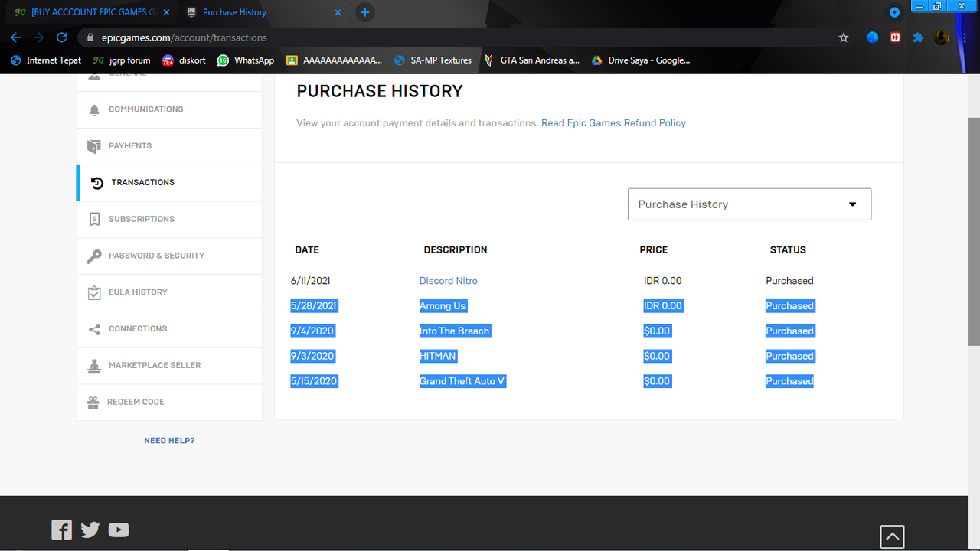Open EULA History section
Viewport: 980px width, 551px height.
coord(169,292)
